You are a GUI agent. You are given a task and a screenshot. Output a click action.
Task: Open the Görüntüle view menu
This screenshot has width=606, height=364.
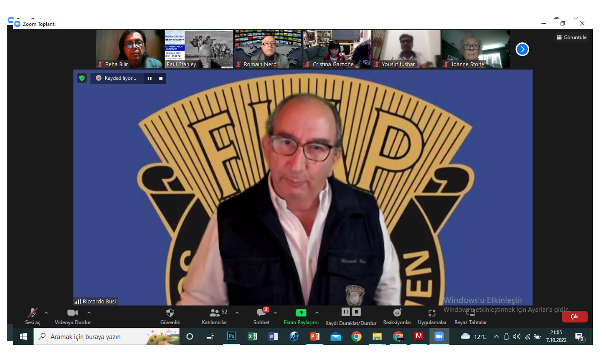pos(572,37)
